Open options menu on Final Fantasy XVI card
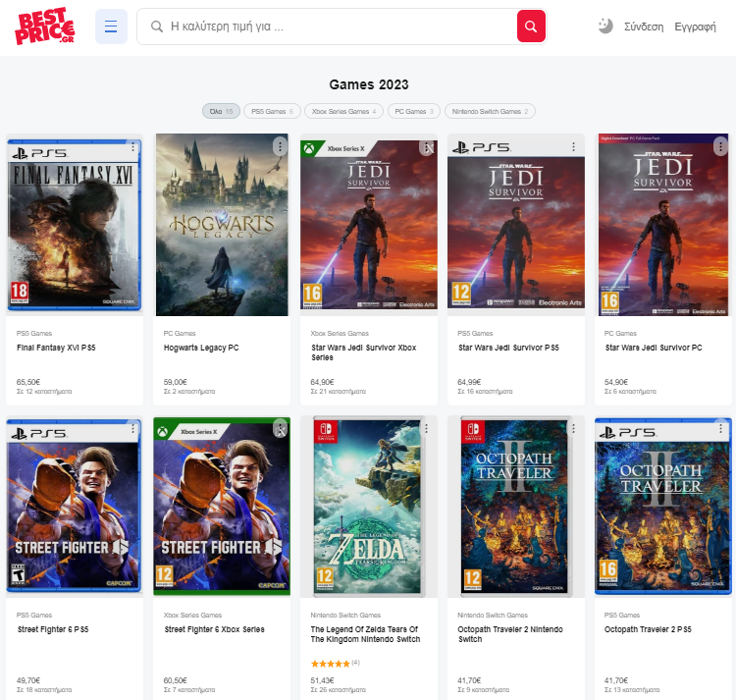 [x=132, y=147]
